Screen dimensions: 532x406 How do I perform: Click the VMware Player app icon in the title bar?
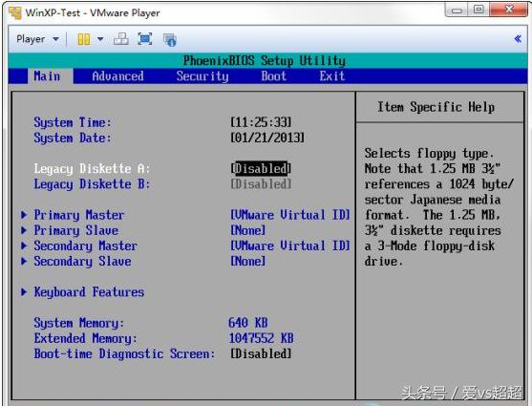pyautogui.click(x=14, y=12)
